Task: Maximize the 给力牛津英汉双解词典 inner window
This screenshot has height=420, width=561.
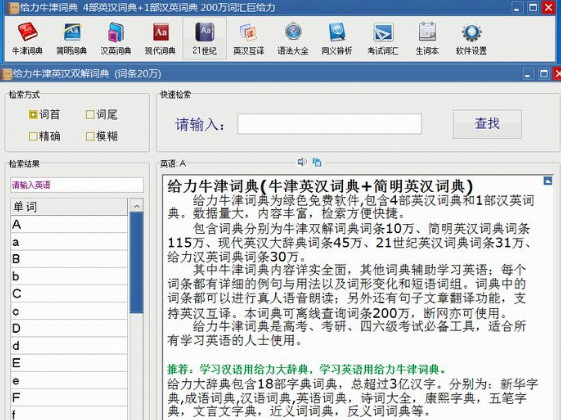Action: (544, 74)
